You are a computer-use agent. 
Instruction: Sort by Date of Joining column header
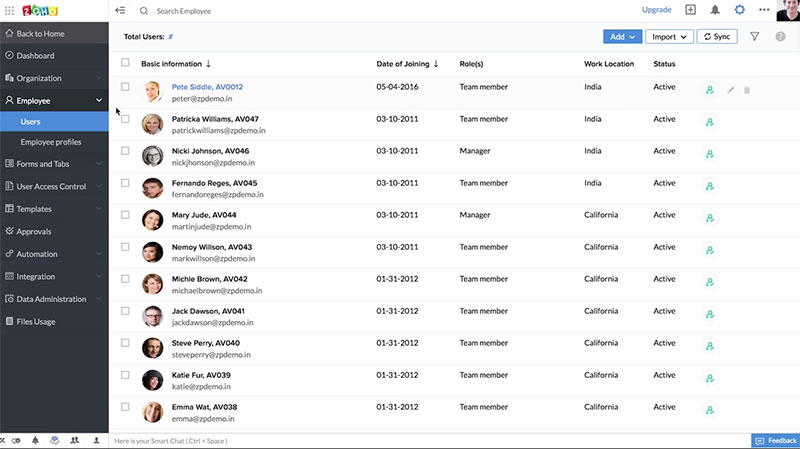point(407,64)
